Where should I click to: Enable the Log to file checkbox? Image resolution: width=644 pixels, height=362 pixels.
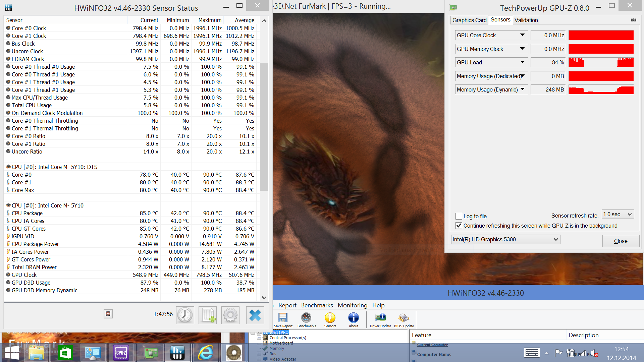(x=459, y=216)
